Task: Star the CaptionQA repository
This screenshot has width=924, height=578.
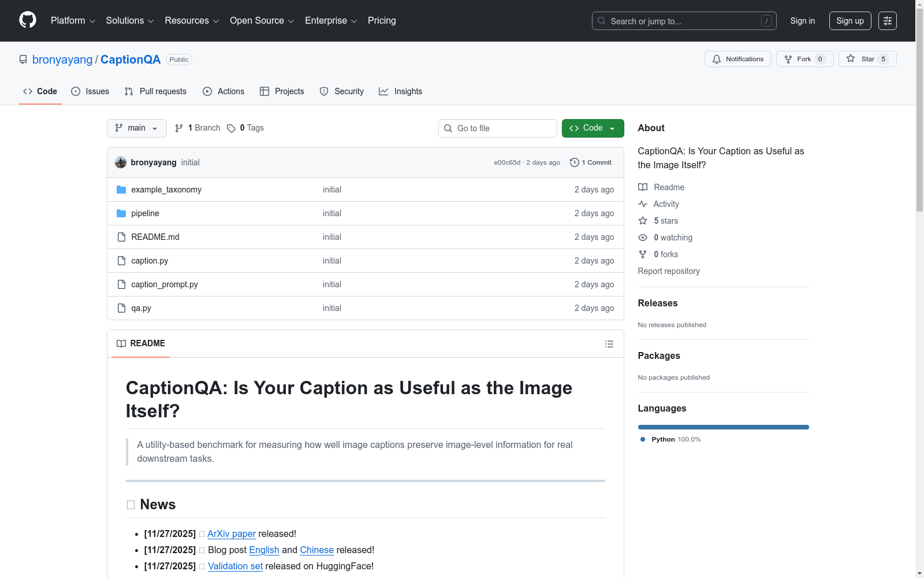Action: point(867,59)
